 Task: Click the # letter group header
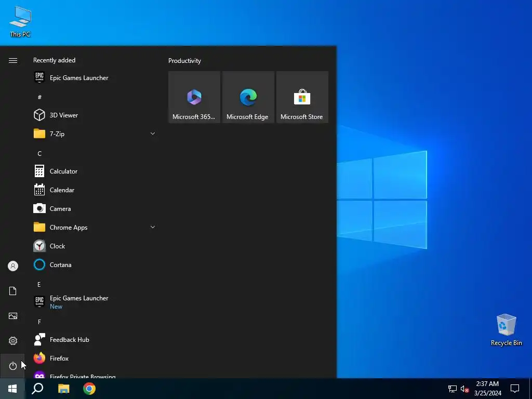39,97
